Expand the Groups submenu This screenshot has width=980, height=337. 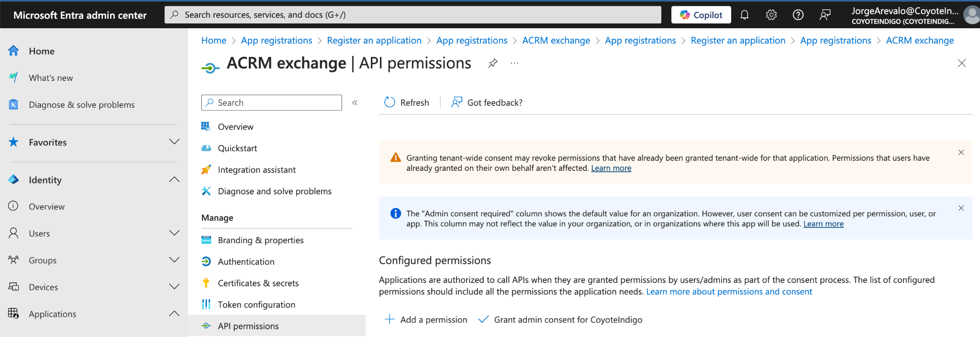[x=174, y=260]
